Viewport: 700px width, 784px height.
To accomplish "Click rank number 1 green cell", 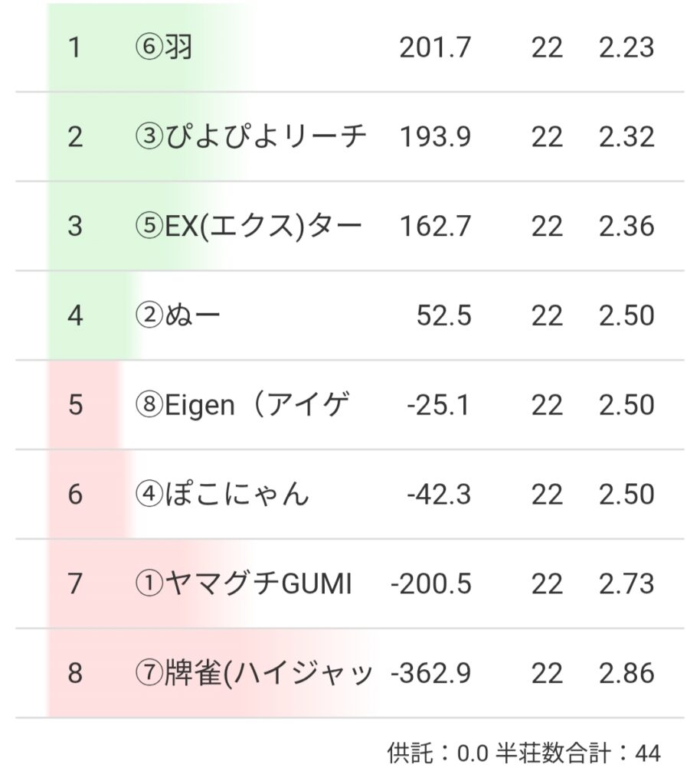I will pyautogui.click(x=74, y=47).
